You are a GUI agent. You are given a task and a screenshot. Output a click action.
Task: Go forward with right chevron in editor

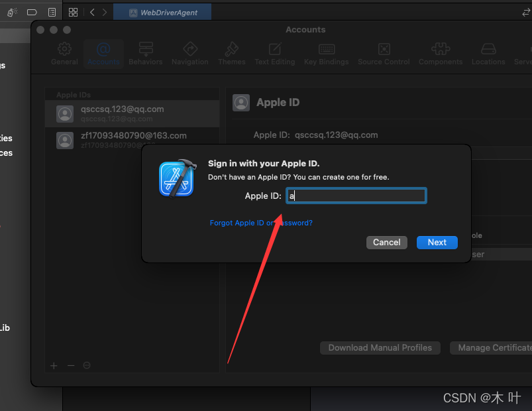[x=105, y=13]
